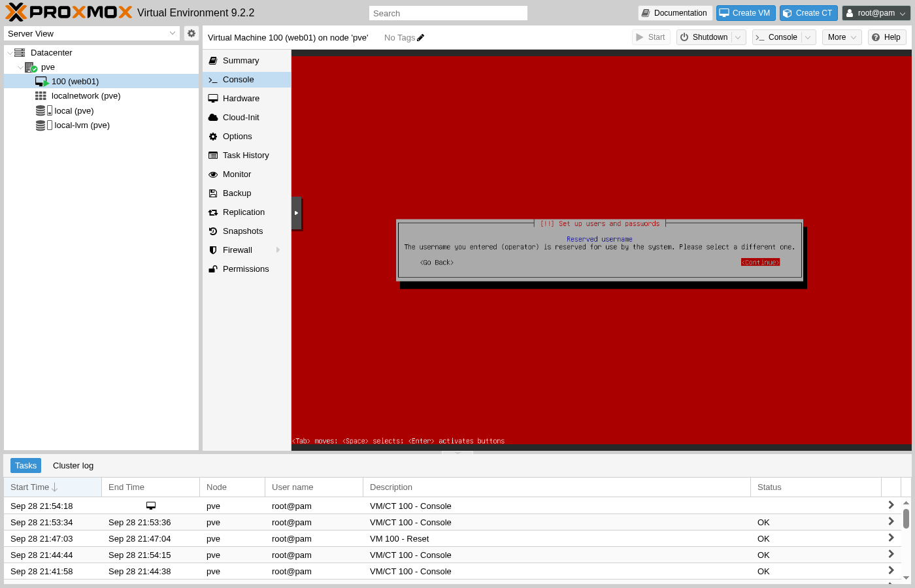The width and height of the screenshot is (915, 588).
Task: Open the More dropdown menu
Action: click(842, 37)
